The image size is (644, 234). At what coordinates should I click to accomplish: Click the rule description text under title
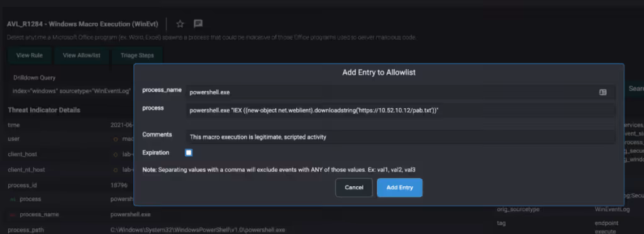211,37
